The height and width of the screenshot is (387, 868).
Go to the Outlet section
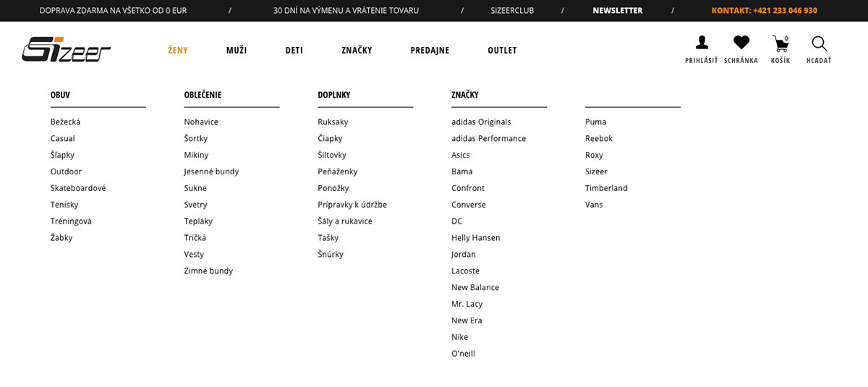pos(502,51)
